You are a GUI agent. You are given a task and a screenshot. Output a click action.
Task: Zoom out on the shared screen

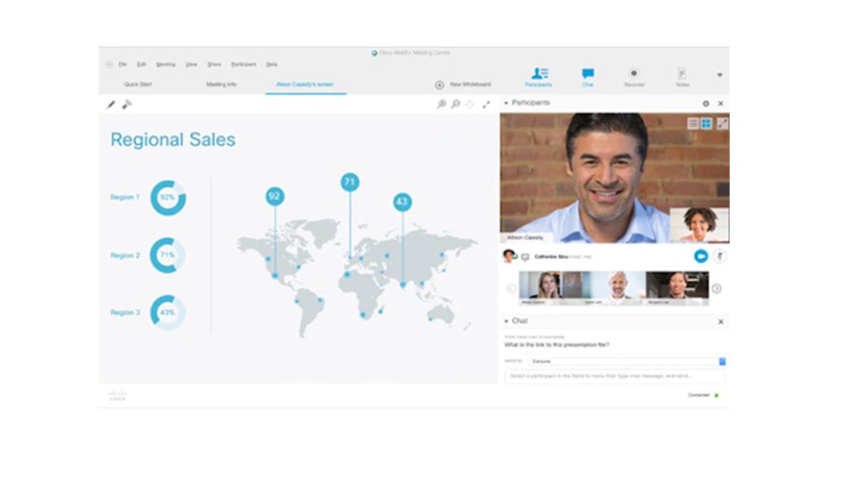455,104
